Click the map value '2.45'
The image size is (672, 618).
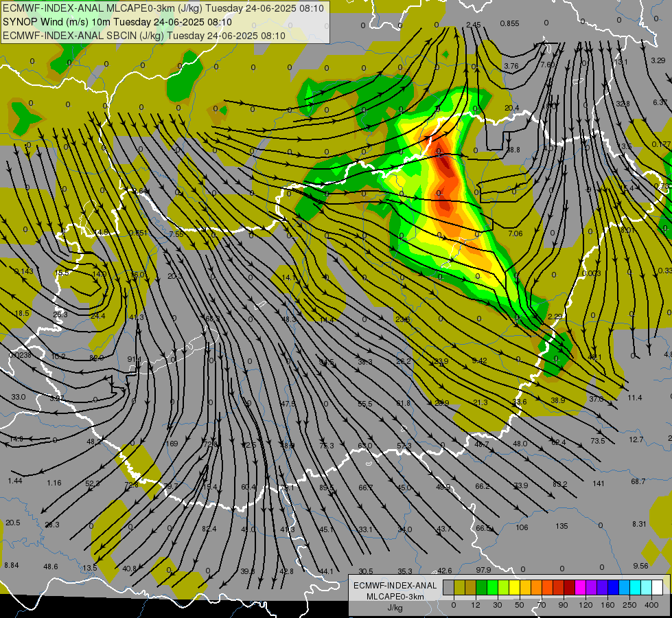coord(474,25)
